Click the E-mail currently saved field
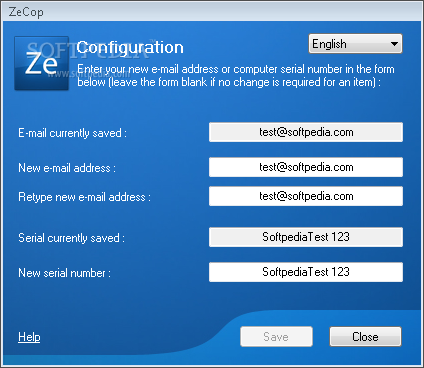This screenshot has width=424, height=368. (306, 132)
